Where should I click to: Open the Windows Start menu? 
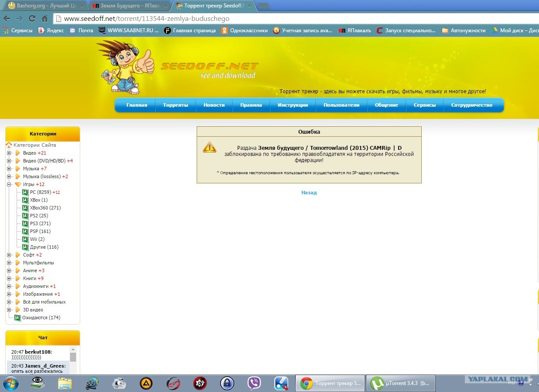tap(10, 383)
